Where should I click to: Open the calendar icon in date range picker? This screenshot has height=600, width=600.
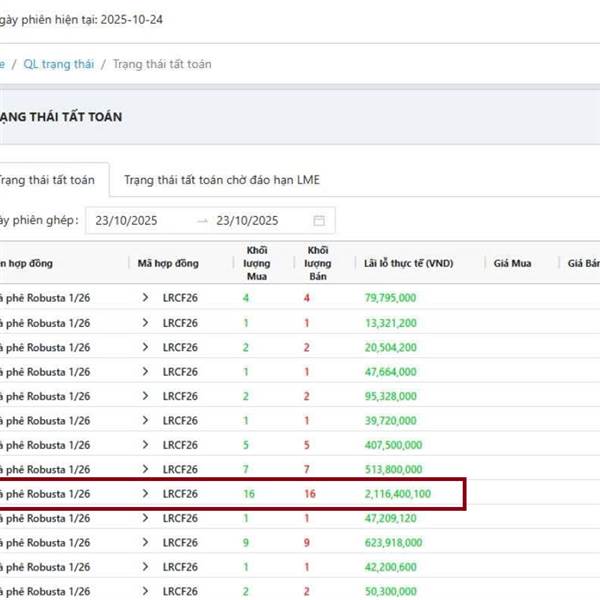coord(319,220)
